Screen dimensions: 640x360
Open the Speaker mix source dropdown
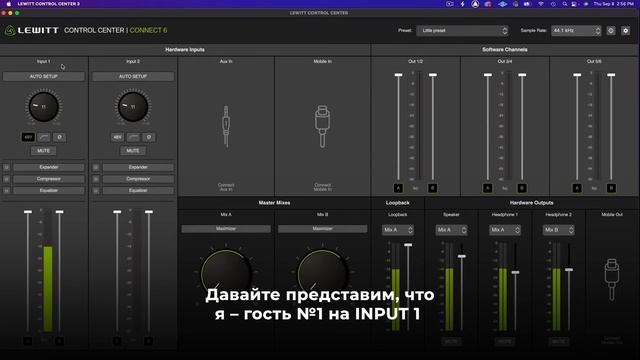(x=451, y=230)
